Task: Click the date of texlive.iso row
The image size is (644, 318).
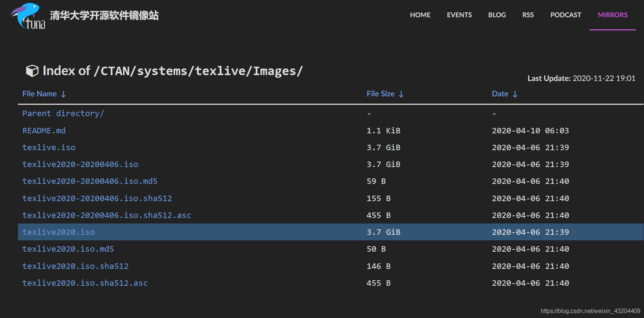Action: [531, 148]
